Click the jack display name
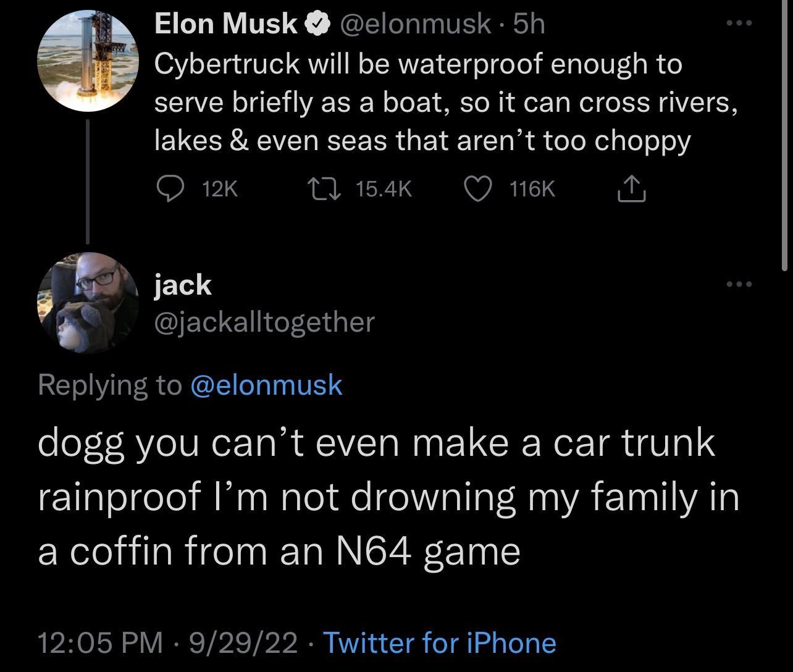The height and width of the screenshot is (672, 793). coord(182,285)
